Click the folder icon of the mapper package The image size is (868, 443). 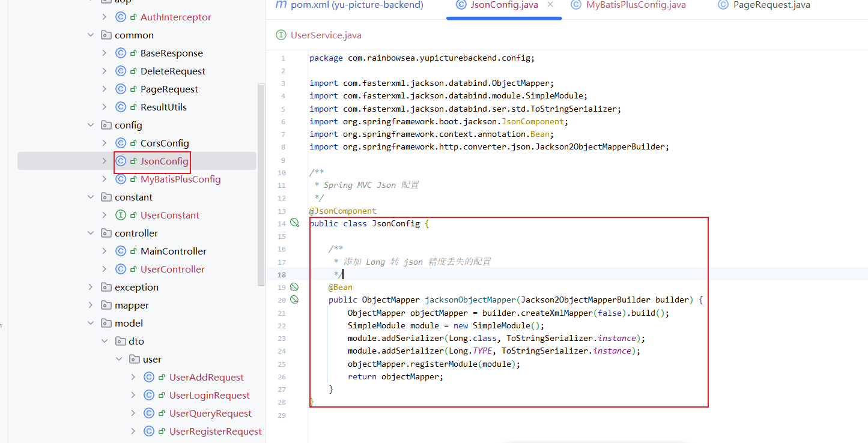coord(106,305)
